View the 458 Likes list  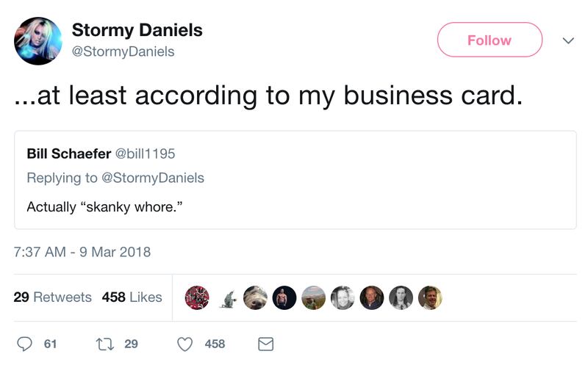click(x=132, y=297)
